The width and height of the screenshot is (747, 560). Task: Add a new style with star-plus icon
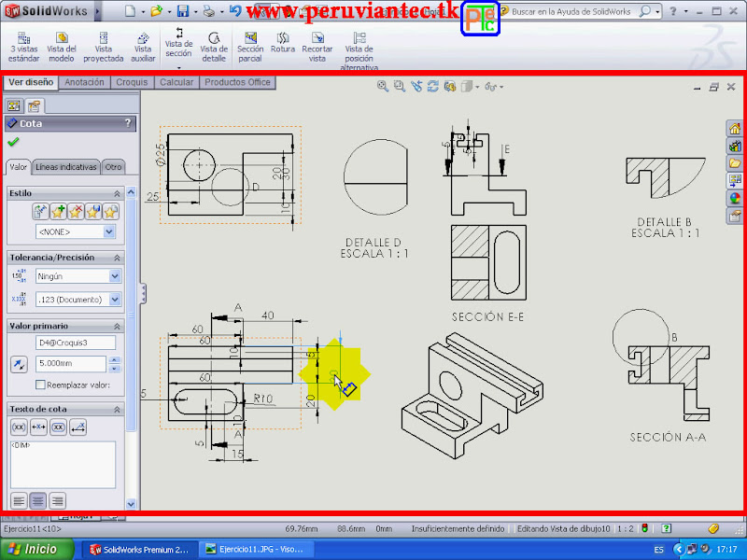[x=58, y=212]
